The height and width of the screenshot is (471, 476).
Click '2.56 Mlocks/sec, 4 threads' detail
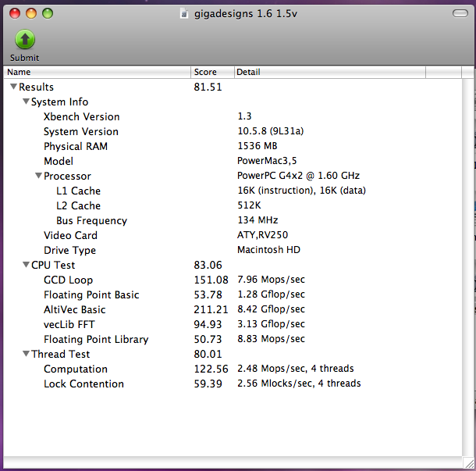pyautogui.click(x=299, y=384)
